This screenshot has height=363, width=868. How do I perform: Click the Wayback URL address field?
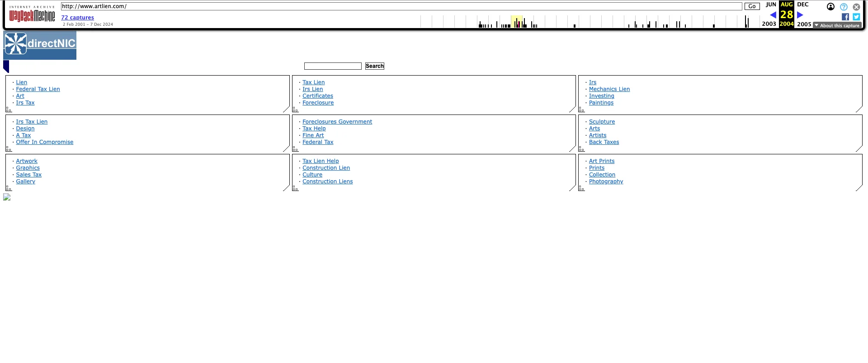401,6
